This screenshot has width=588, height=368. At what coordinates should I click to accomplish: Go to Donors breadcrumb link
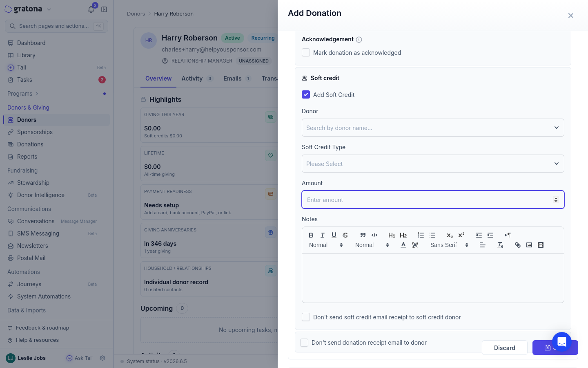pos(136,13)
